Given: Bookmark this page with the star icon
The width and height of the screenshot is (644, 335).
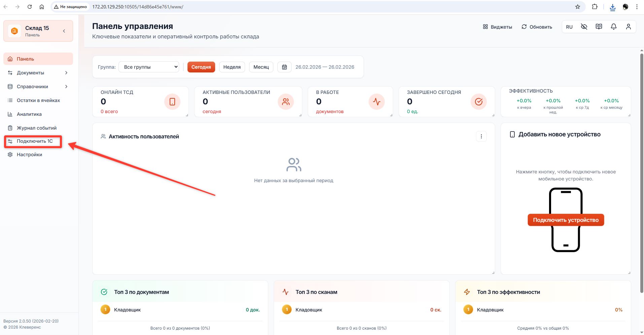Looking at the screenshot, I should [x=578, y=7].
